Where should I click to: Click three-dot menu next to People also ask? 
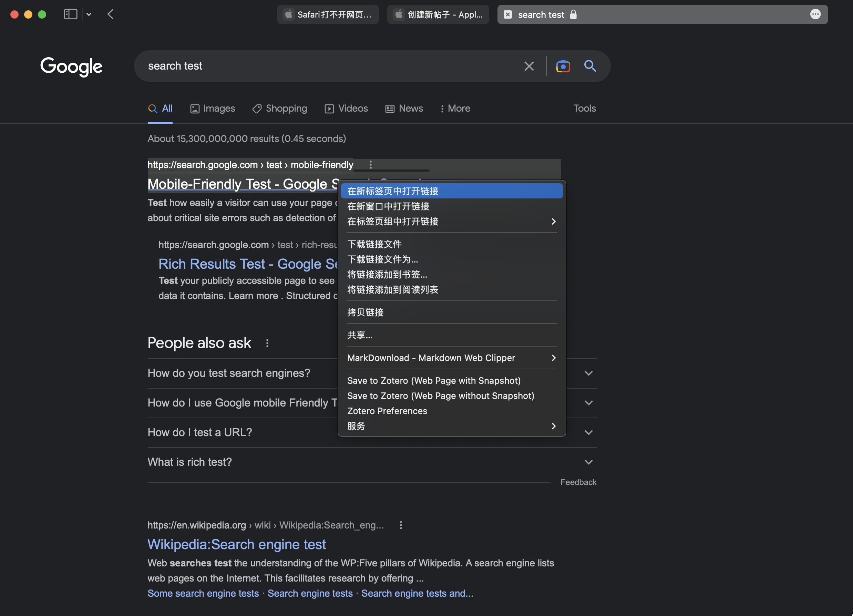267,343
